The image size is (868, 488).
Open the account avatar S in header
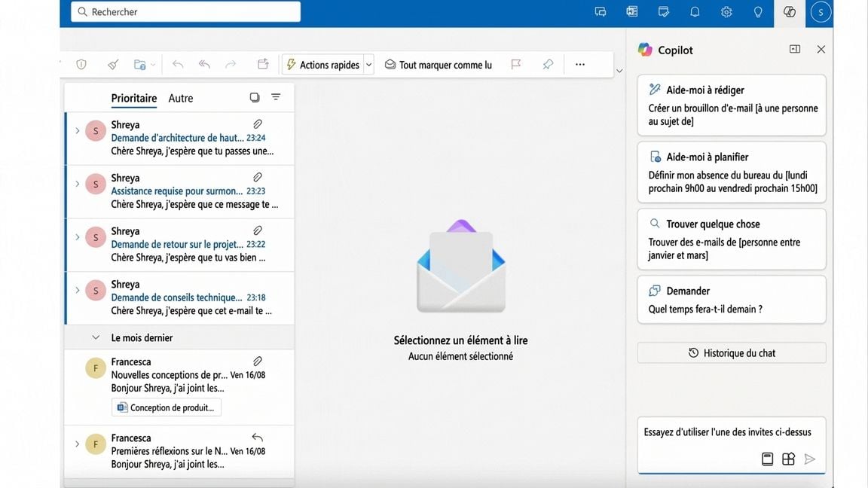(821, 11)
